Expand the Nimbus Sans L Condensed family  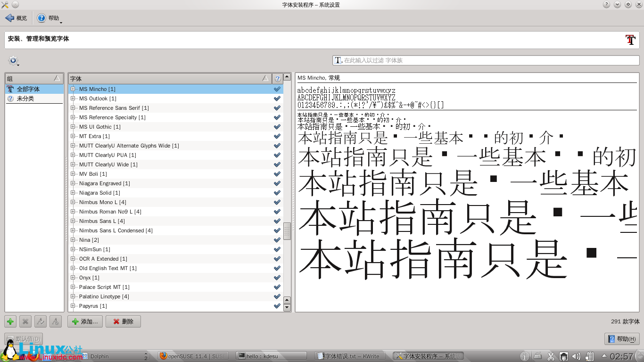coord(73,230)
